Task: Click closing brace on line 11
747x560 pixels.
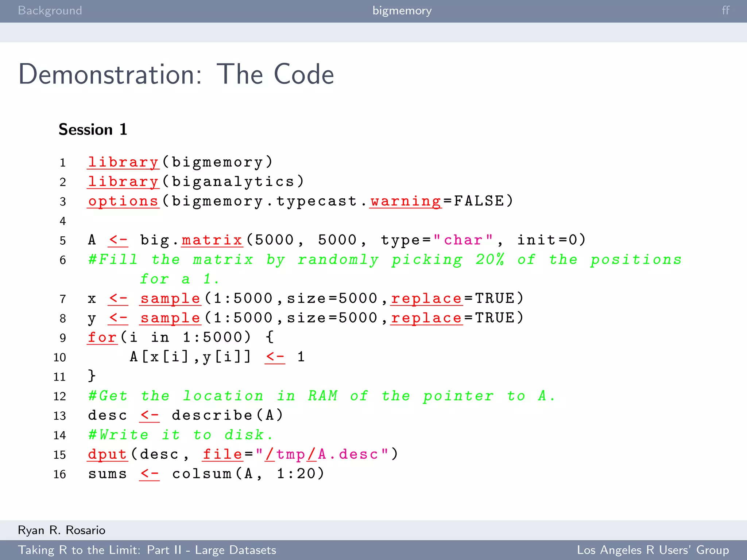Action: [x=92, y=376]
